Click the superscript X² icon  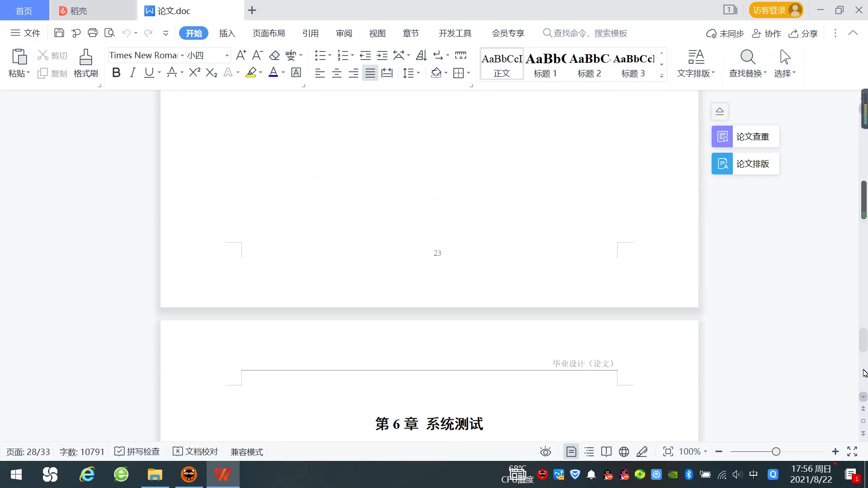[194, 73]
